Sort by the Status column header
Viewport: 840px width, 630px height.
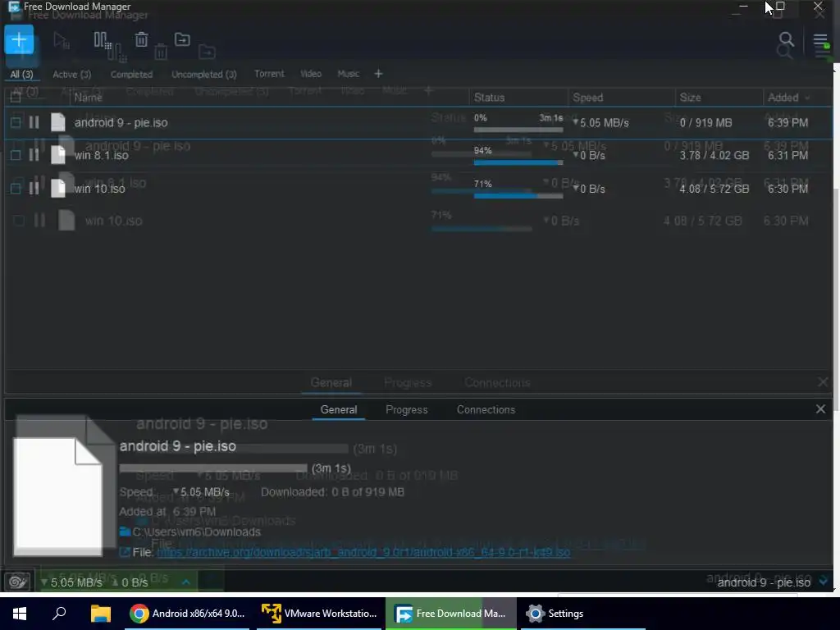[x=489, y=98]
